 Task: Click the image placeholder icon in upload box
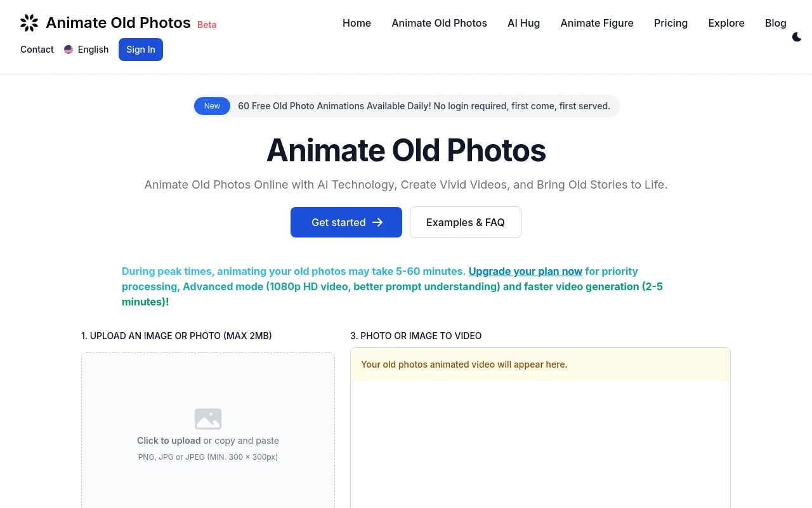click(208, 419)
